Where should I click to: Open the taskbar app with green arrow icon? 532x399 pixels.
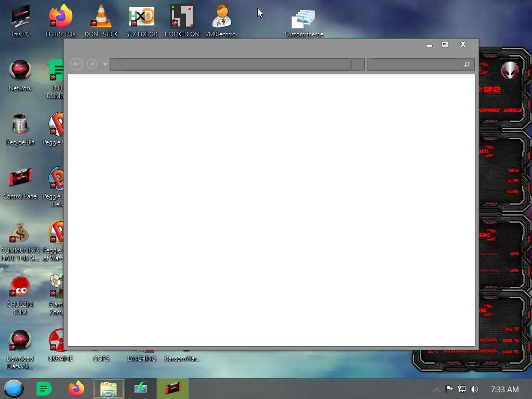(x=140, y=389)
